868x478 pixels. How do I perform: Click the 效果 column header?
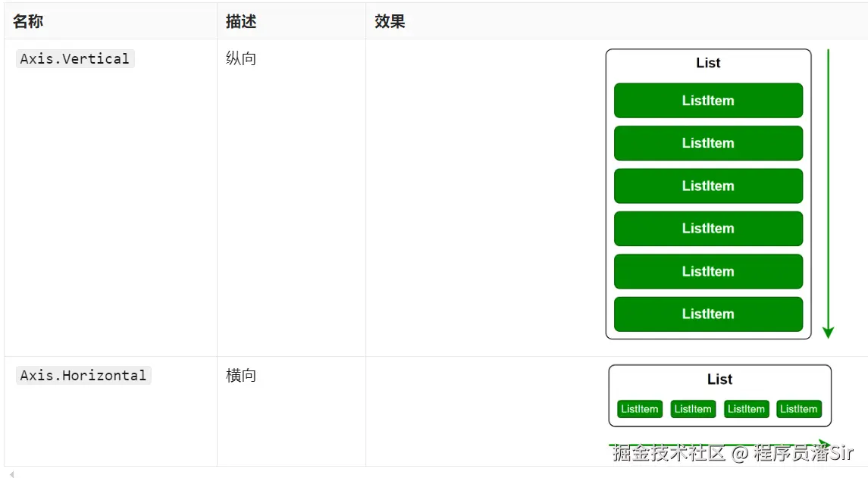click(x=389, y=21)
